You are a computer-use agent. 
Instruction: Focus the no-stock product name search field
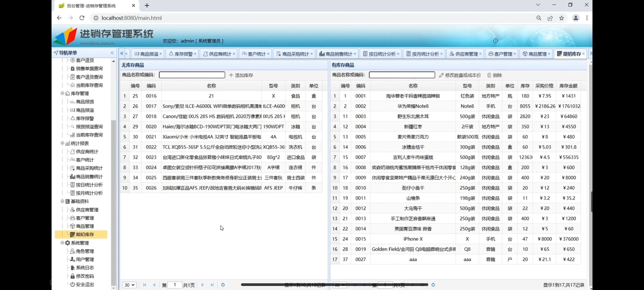coord(192,75)
